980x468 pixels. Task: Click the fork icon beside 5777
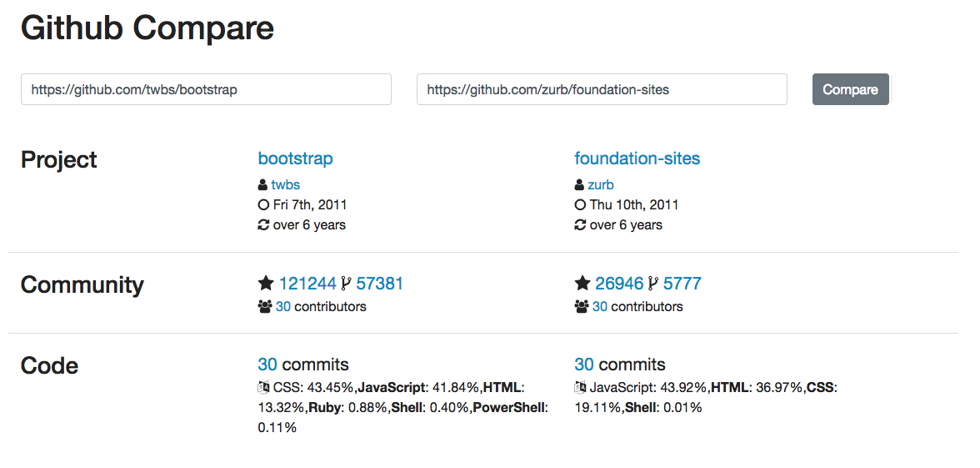point(653,284)
